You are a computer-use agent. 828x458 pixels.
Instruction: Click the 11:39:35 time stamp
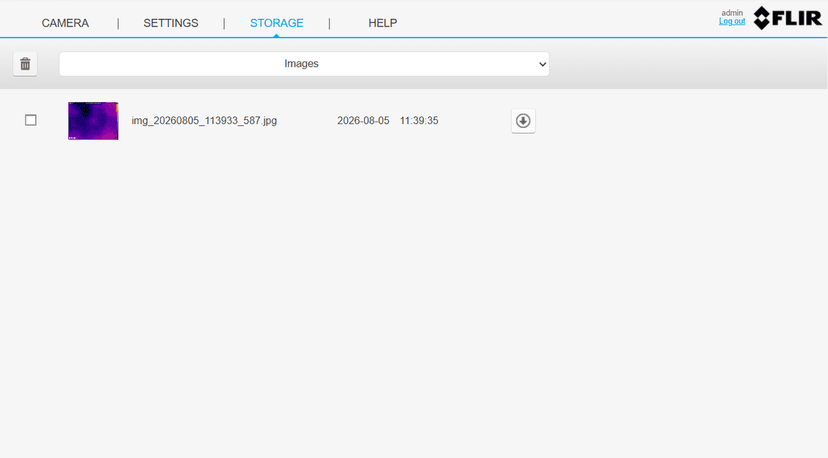click(x=419, y=120)
